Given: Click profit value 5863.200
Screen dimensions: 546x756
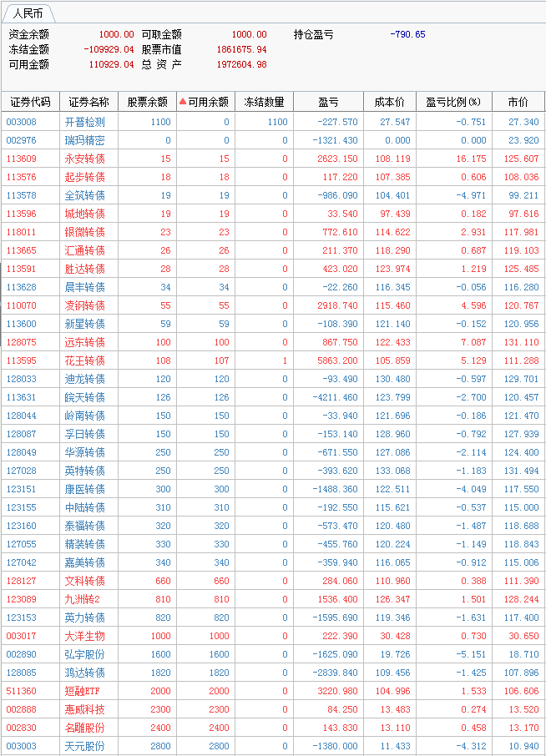Looking at the screenshot, I should [337, 360].
